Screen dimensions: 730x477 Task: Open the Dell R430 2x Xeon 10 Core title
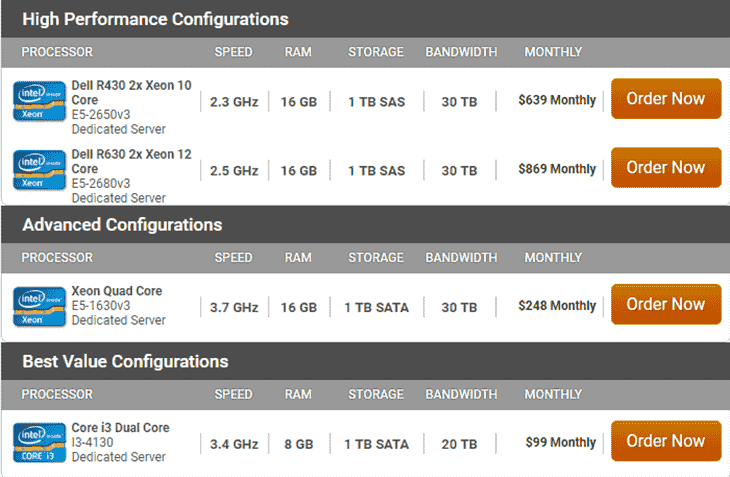pyautogui.click(x=131, y=92)
